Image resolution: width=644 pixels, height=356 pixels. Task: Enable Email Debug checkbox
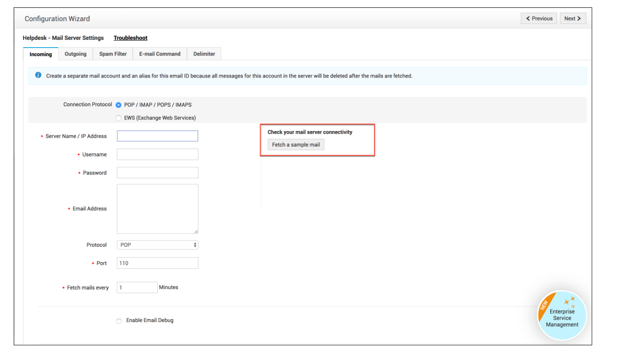click(x=119, y=321)
